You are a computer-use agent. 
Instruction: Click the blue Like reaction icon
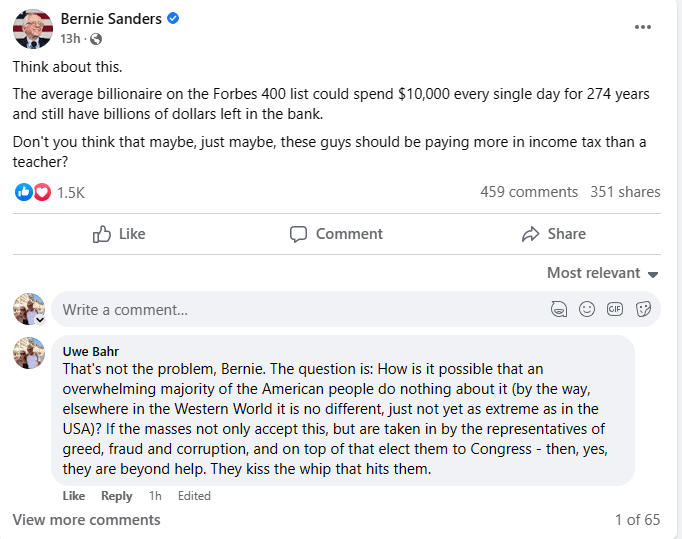coord(24,192)
